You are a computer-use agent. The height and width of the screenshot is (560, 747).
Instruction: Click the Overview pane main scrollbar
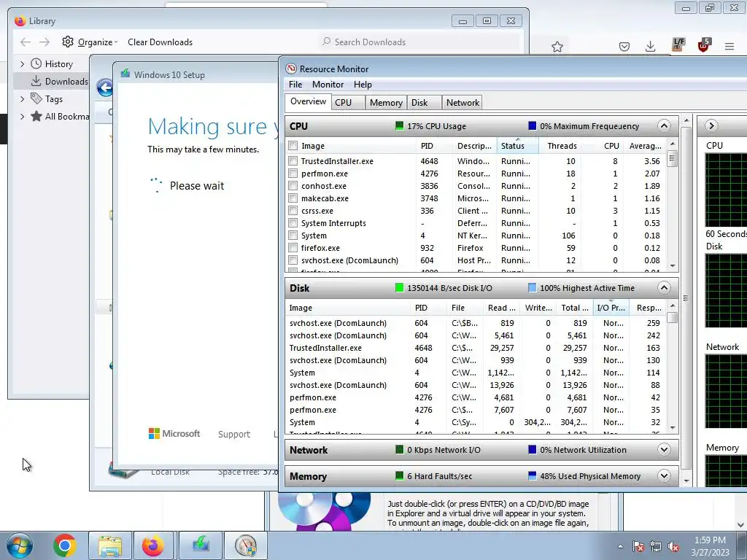[686, 297]
